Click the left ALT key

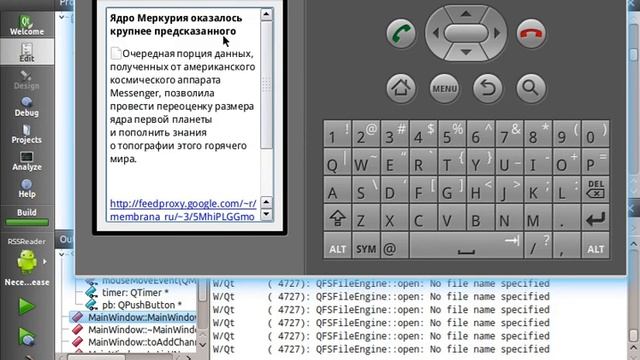click(337, 246)
